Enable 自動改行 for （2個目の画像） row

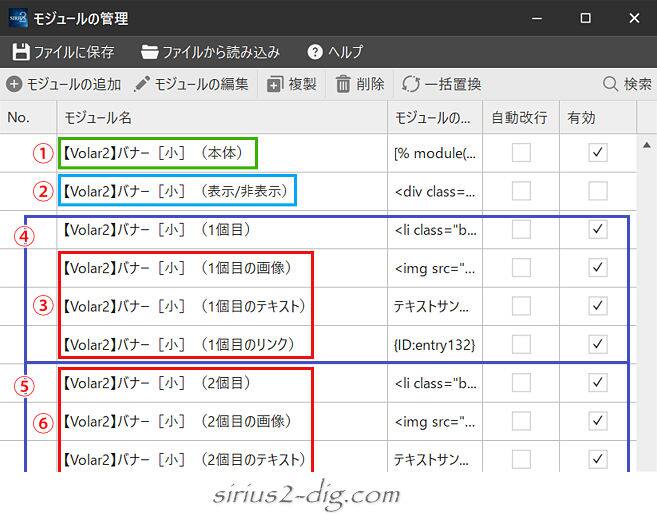521,421
